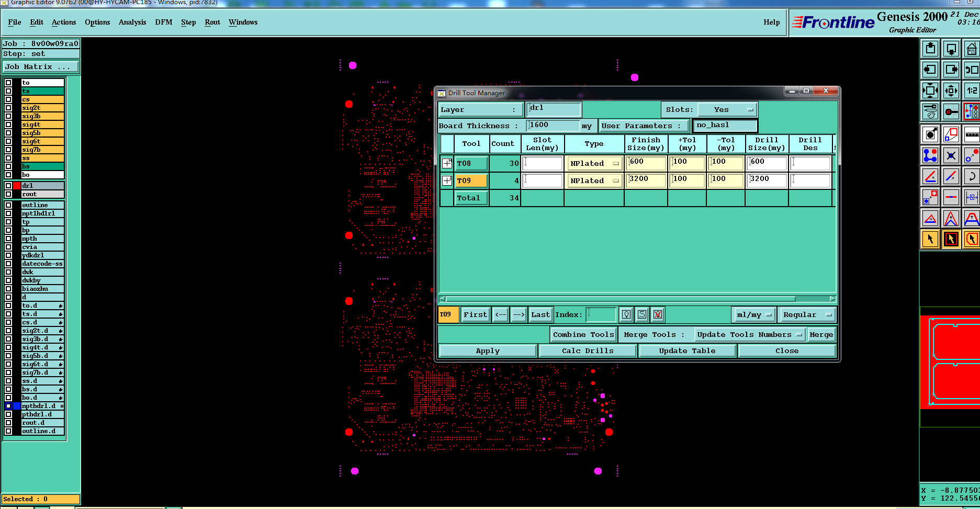Open the 'Regular' mode dropdown
Screen dimensions: 980x509
point(806,314)
